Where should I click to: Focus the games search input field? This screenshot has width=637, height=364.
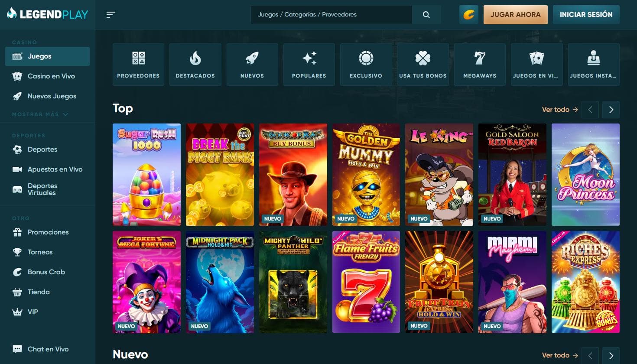[331, 15]
